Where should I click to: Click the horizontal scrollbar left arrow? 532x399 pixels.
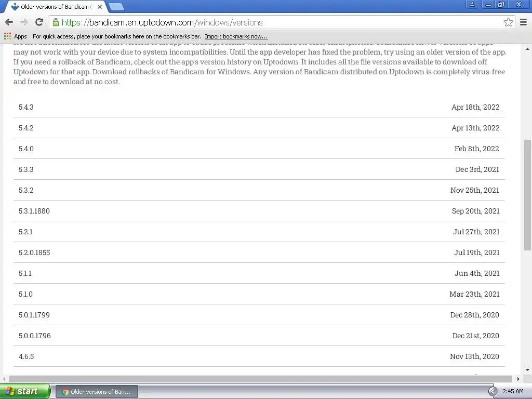[4, 379]
